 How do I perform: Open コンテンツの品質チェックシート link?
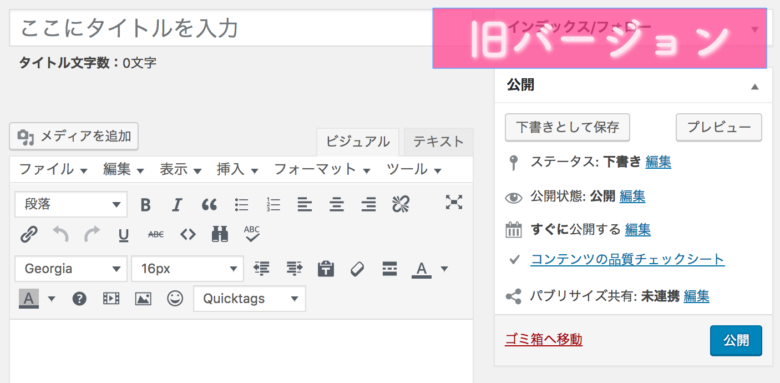627,259
